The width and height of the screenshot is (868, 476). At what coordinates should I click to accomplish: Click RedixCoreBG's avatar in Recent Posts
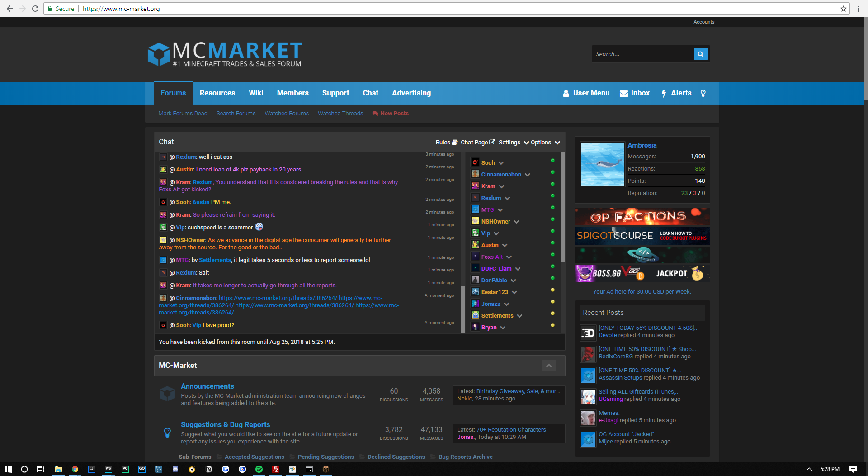pyautogui.click(x=588, y=354)
